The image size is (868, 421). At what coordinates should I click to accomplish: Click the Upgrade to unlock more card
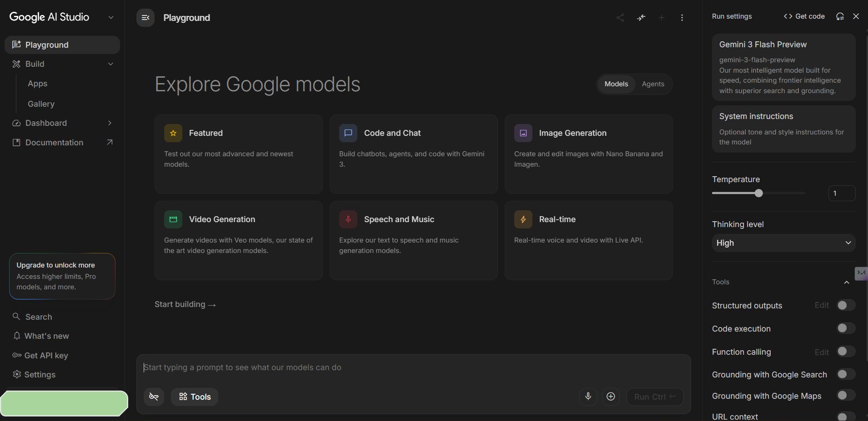click(62, 276)
